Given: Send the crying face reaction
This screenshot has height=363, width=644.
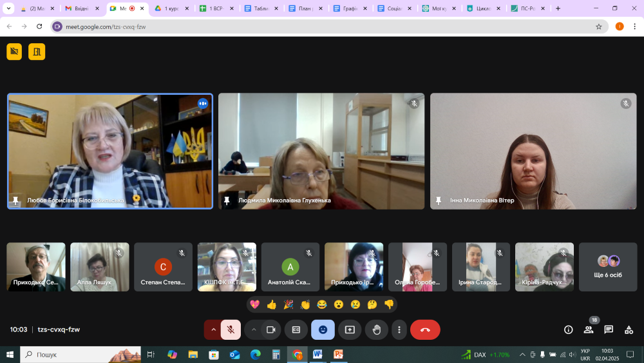Looking at the screenshot, I should (355, 304).
